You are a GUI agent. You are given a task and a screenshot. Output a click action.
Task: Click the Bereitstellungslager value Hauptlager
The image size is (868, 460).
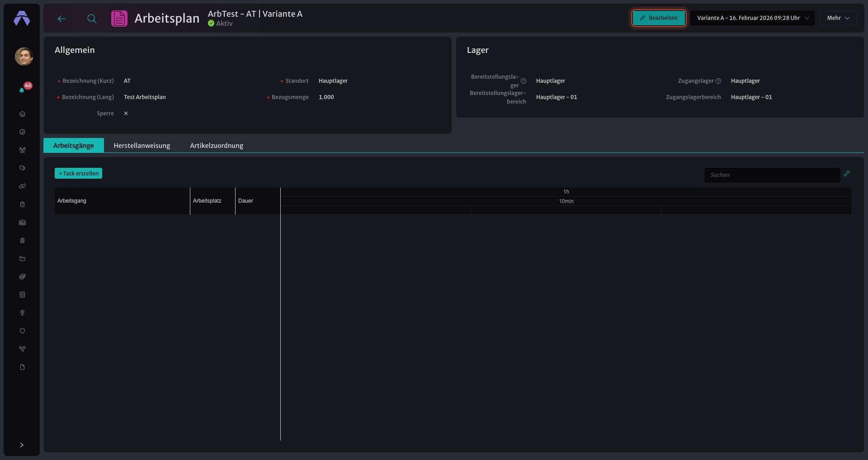(x=551, y=81)
